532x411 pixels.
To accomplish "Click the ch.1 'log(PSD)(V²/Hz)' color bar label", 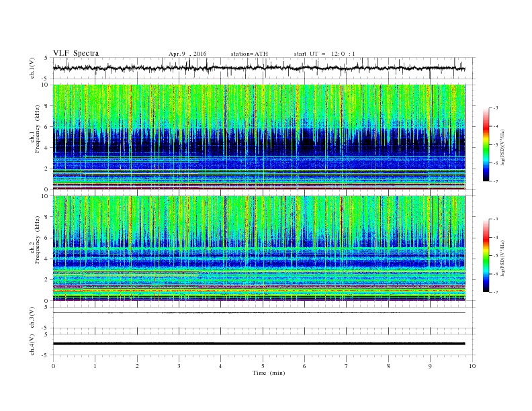I will point(504,147).
